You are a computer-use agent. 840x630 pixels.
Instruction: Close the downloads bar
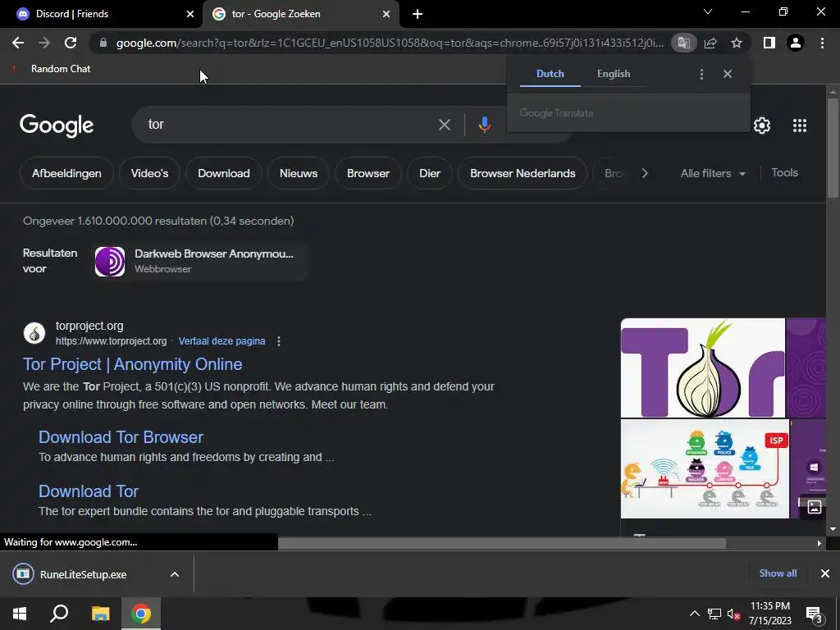coord(825,573)
